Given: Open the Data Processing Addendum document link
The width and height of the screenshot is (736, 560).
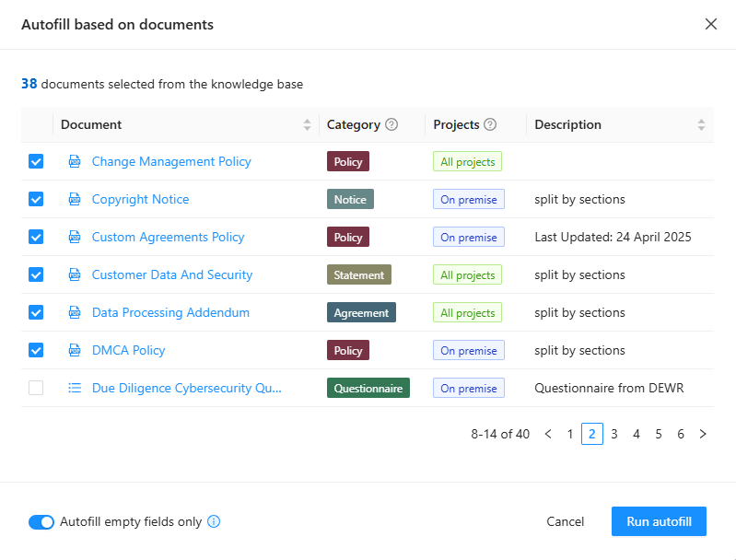Looking at the screenshot, I should pos(170,313).
